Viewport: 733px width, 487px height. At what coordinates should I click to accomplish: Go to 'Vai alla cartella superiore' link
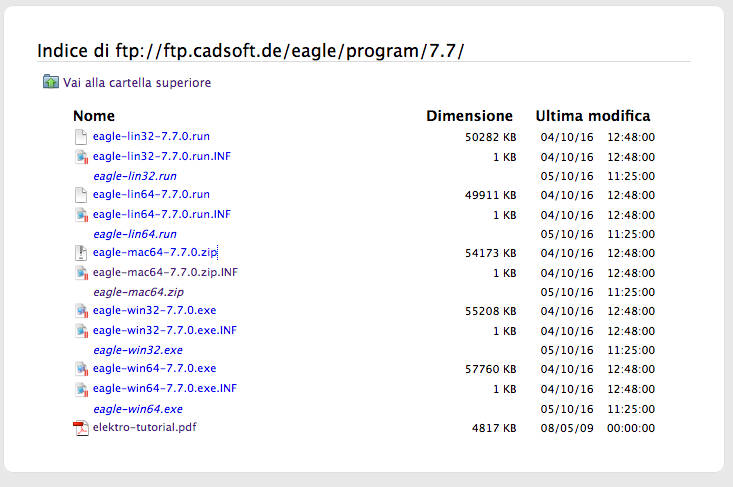(137, 83)
